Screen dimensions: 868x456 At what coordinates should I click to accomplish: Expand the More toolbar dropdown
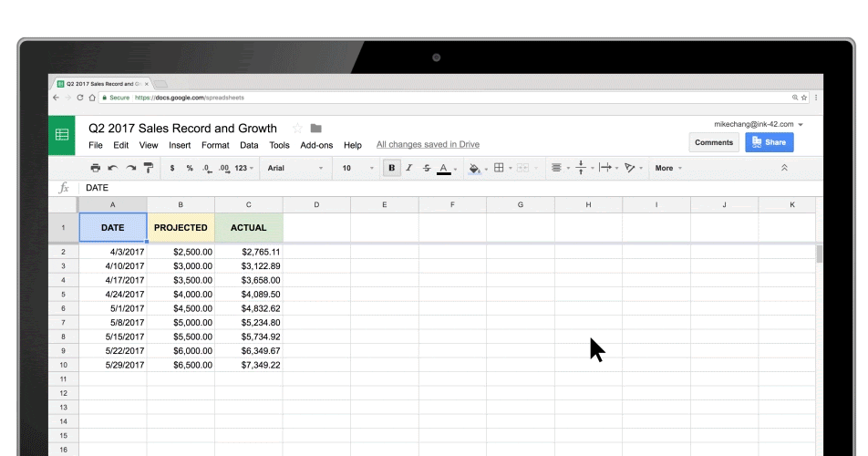point(668,168)
